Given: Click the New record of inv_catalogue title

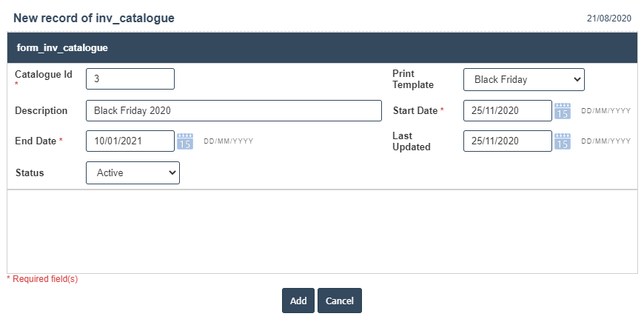Looking at the screenshot, I should point(94,18).
